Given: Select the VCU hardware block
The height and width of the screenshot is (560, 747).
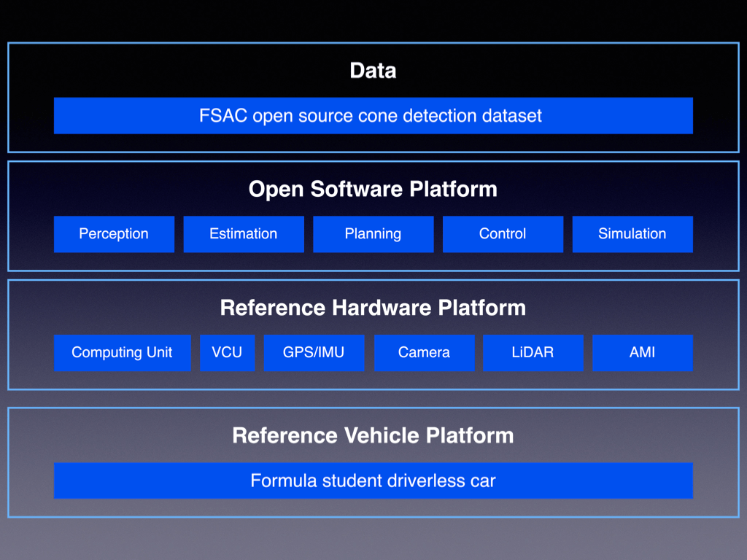Looking at the screenshot, I should tap(227, 353).
